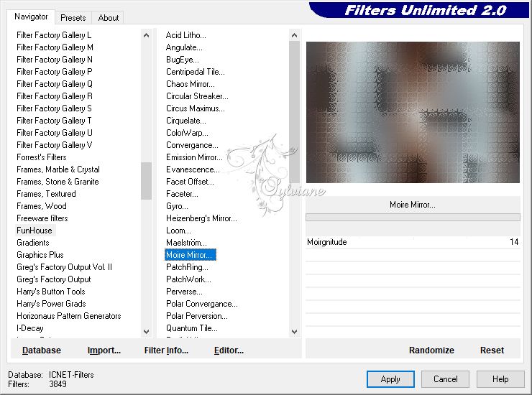532x395 pixels.
Task: Select Filter Factory Gallery T category
Action: pyautogui.click(x=54, y=121)
